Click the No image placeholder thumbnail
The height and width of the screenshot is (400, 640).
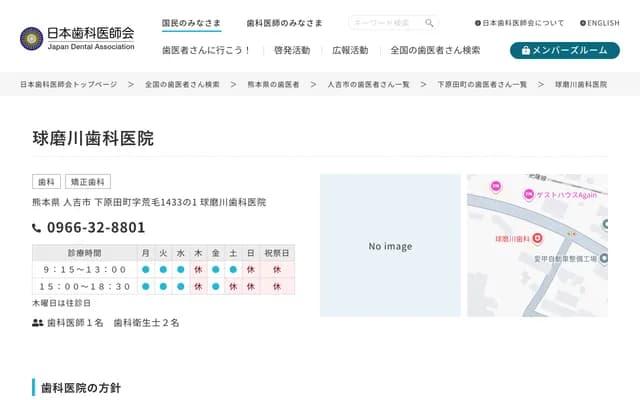click(390, 246)
